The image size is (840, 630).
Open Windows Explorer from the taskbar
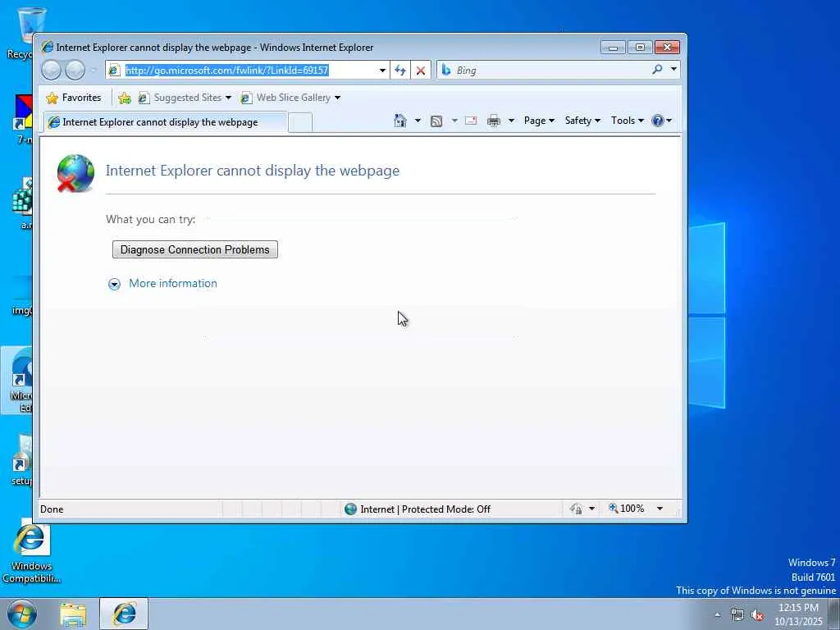click(73, 614)
